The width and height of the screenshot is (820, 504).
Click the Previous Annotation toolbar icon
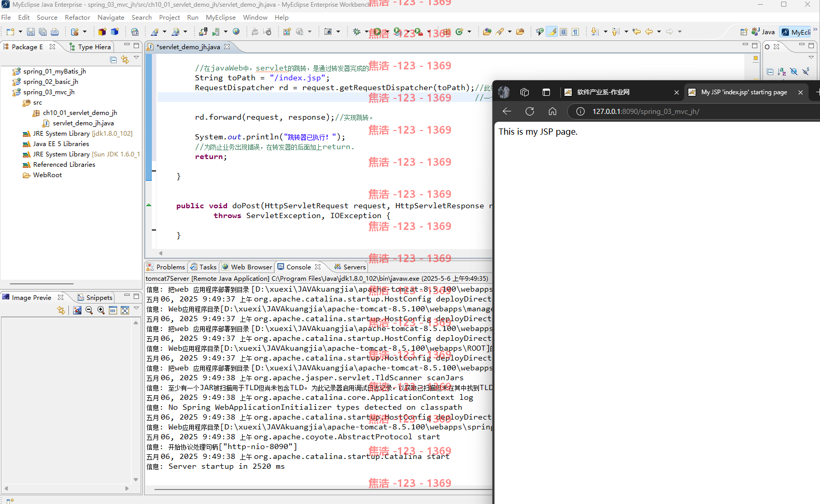coord(615,32)
